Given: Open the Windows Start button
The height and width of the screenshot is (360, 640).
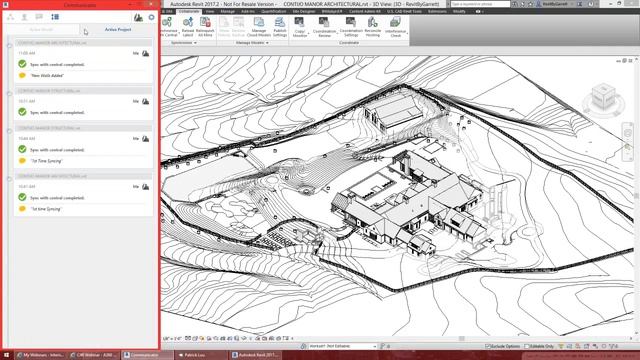Looking at the screenshot, I should pos(6,355).
